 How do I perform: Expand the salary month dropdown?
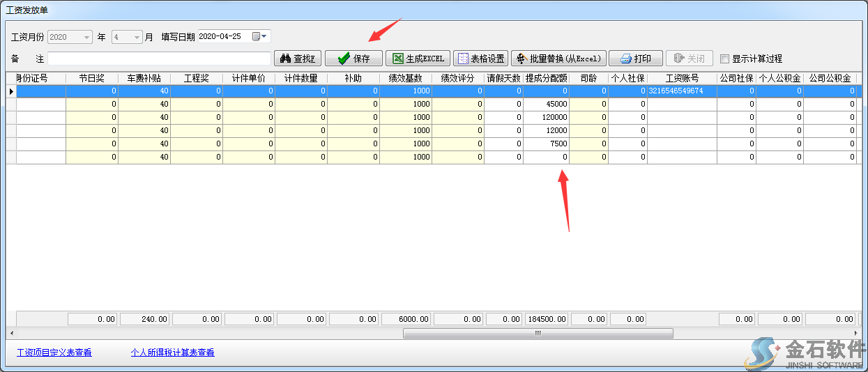[137, 37]
